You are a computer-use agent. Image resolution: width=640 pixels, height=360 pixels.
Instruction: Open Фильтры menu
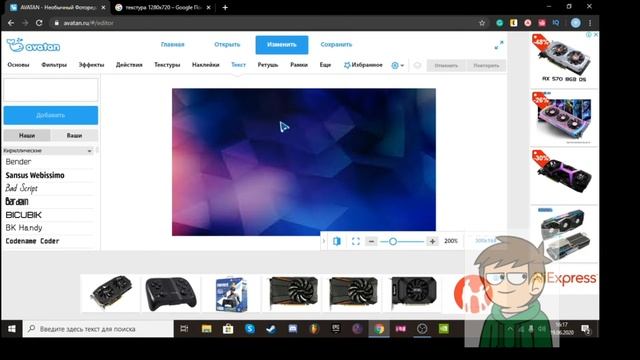click(x=54, y=65)
